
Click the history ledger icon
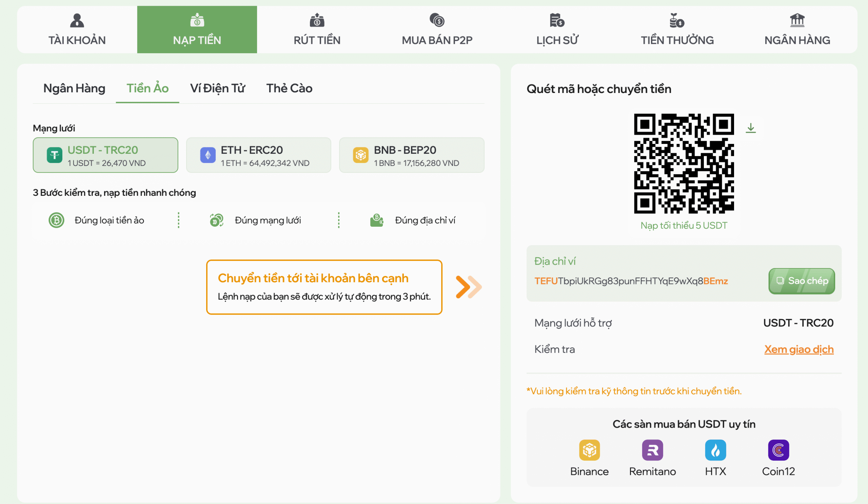click(x=557, y=20)
